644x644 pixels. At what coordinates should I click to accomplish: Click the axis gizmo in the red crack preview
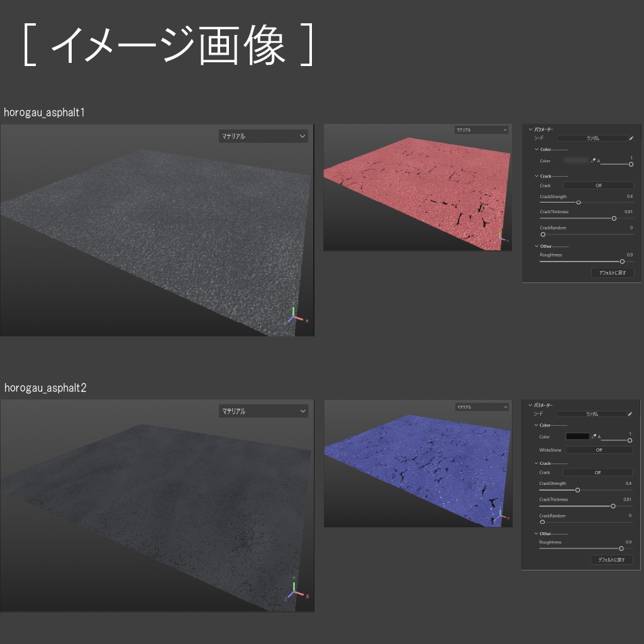click(x=500, y=238)
